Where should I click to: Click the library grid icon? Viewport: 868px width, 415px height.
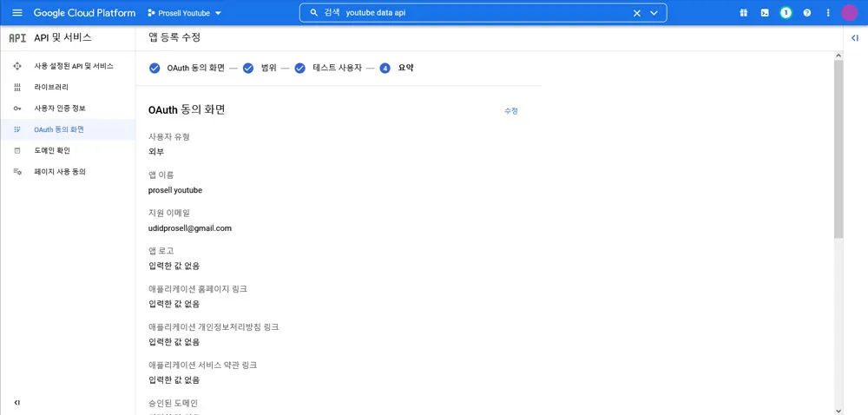[17, 87]
